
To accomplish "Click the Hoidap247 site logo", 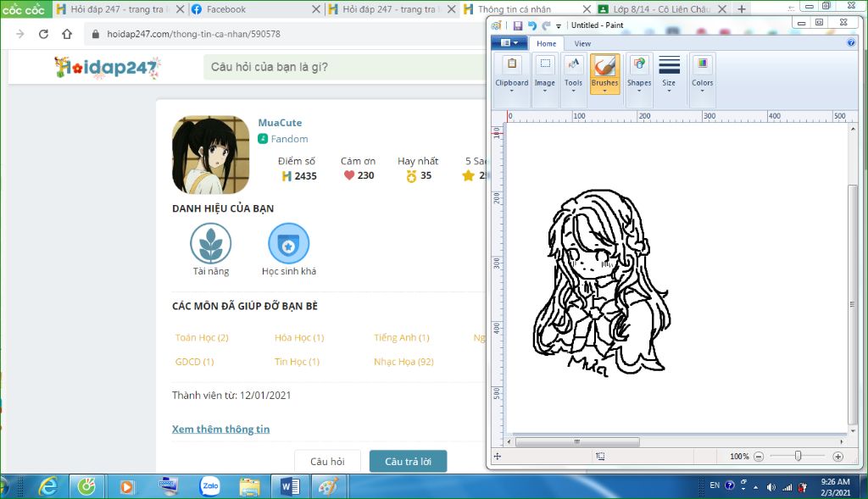I will (x=108, y=67).
